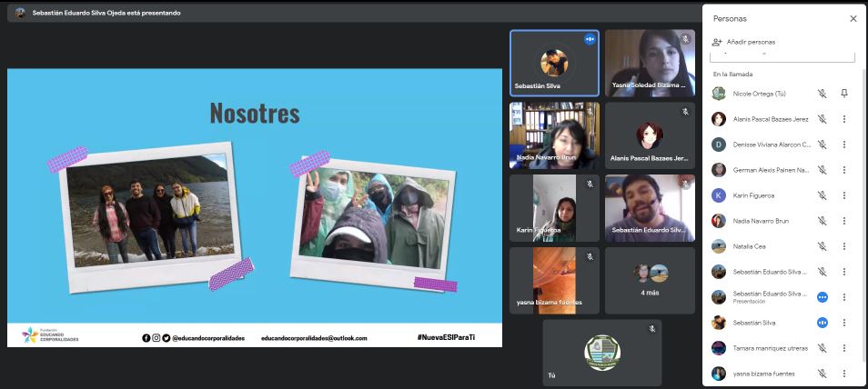Click the '4 más' participants tile

tap(650, 280)
